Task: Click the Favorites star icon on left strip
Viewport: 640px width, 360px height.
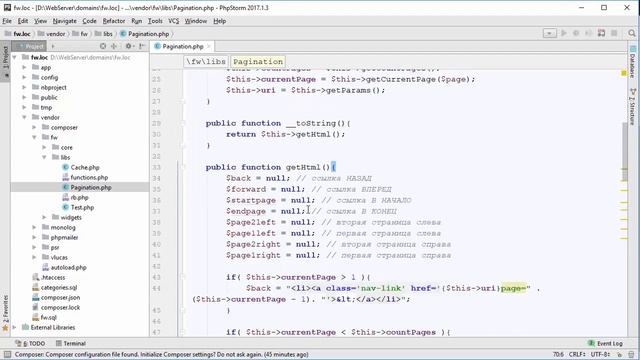Action: pyautogui.click(x=5, y=328)
